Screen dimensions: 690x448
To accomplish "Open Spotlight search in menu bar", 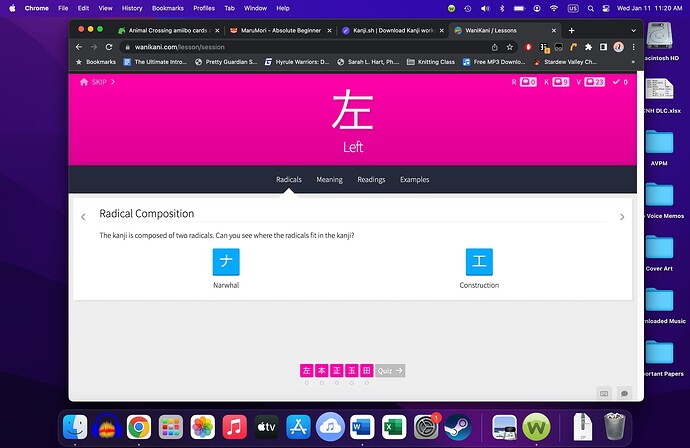I will tap(591, 8).
